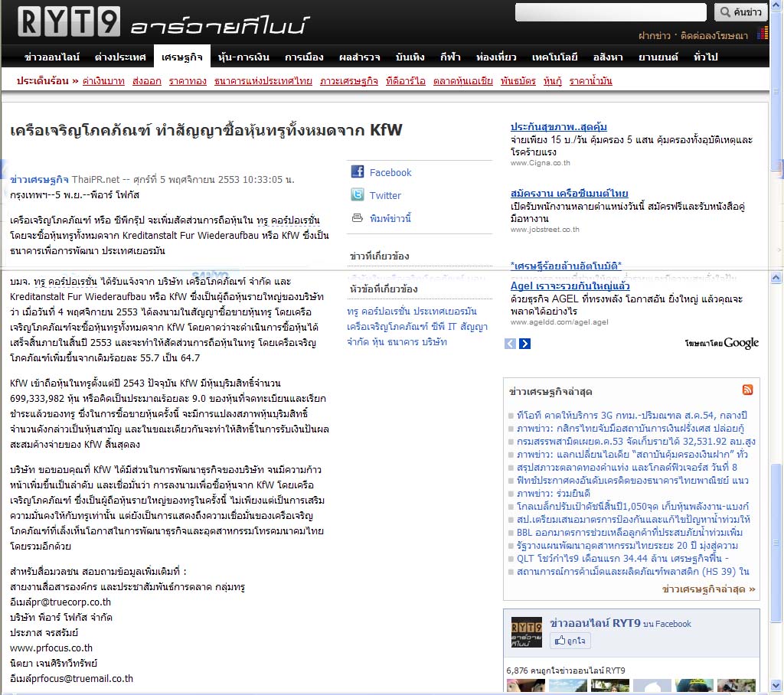Screen dimensions: 784x695
Task: Open the ต่างประเทศ menu tab
Action: 120,57
